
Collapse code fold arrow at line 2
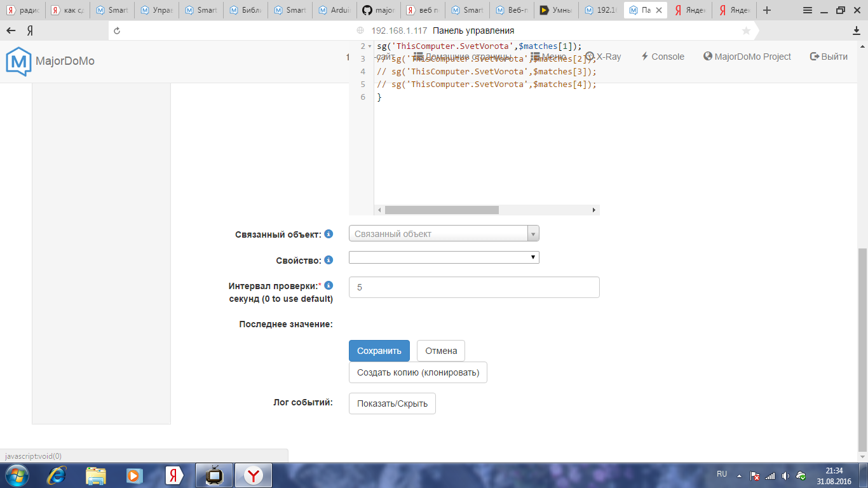pyautogui.click(x=370, y=46)
